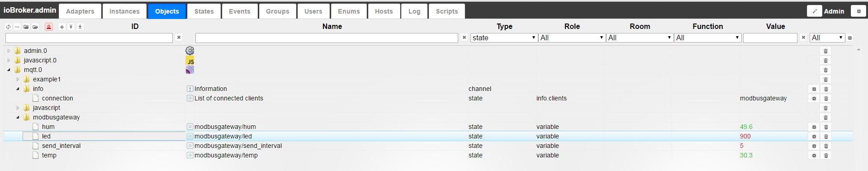Open the Room filter dropdown
The width and height of the screenshot is (868, 171).
pyautogui.click(x=640, y=38)
